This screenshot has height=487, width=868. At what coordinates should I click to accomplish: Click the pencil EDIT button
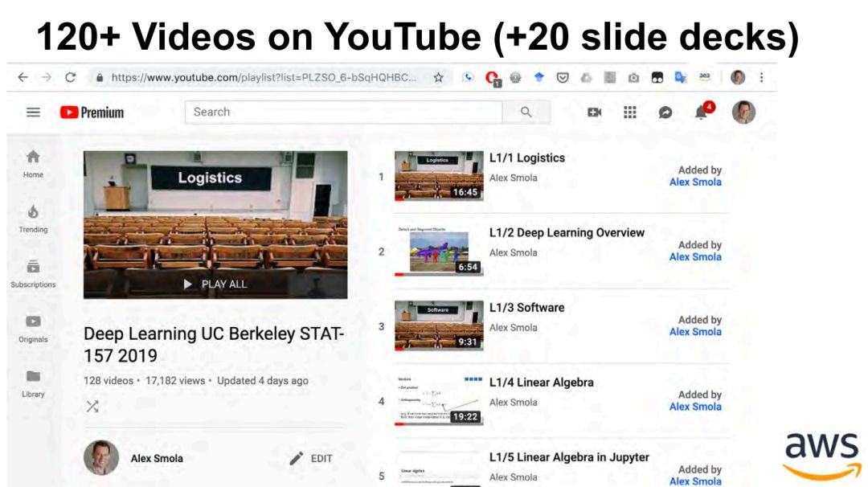click(311, 458)
